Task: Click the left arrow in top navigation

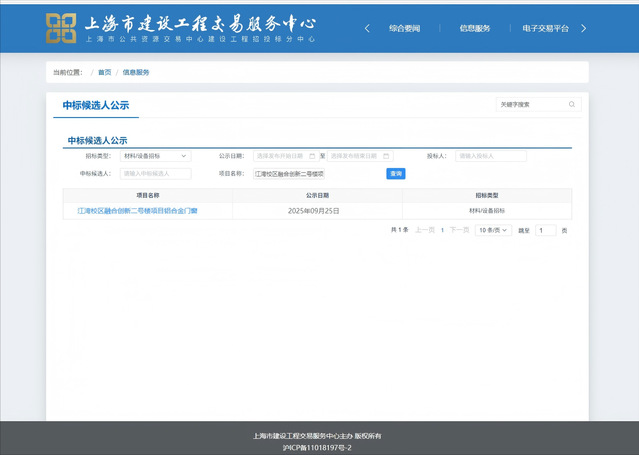Action: 367,29
